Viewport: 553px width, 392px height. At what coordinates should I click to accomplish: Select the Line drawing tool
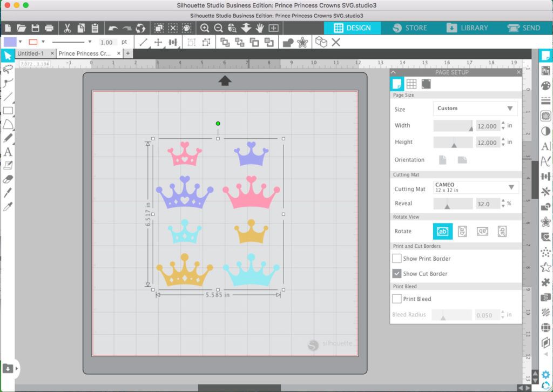(8, 96)
